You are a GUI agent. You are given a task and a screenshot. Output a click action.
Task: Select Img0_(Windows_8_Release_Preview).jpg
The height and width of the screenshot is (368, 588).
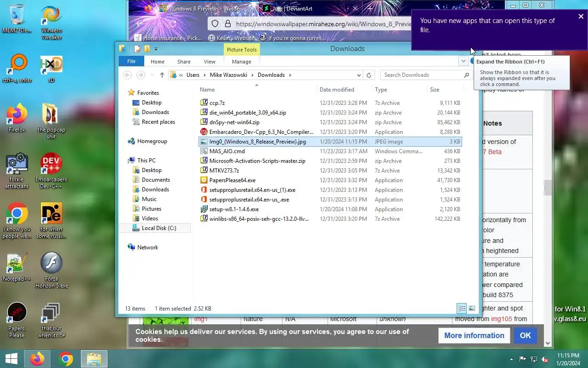tap(257, 142)
